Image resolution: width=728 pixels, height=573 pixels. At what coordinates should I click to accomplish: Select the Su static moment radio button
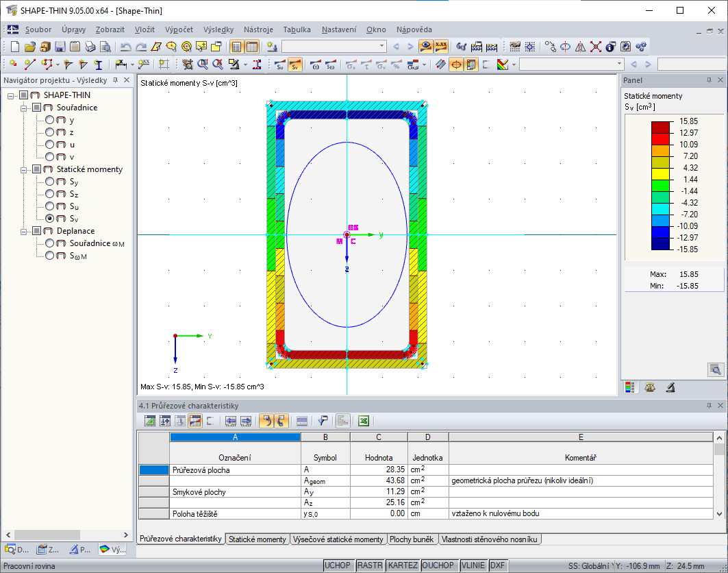coord(49,206)
